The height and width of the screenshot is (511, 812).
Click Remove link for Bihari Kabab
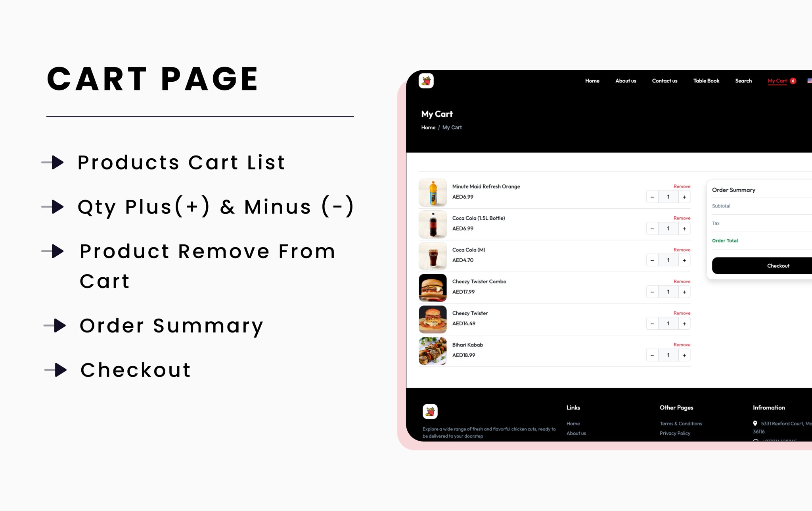pos(682,344)
